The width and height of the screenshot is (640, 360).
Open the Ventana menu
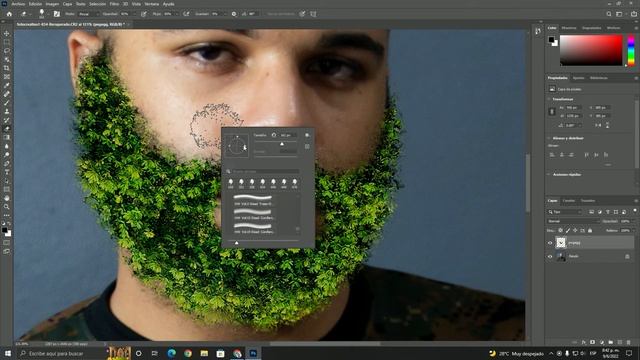(x=151, y=4)
